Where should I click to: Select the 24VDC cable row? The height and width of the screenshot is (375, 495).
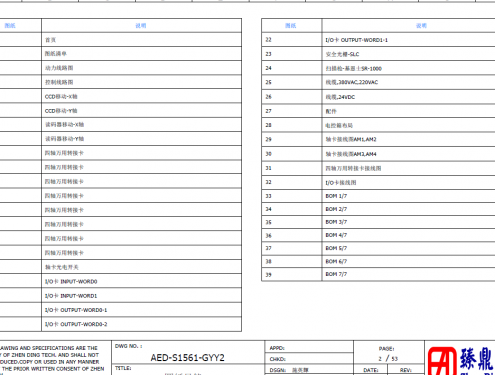tap(378, 97)
